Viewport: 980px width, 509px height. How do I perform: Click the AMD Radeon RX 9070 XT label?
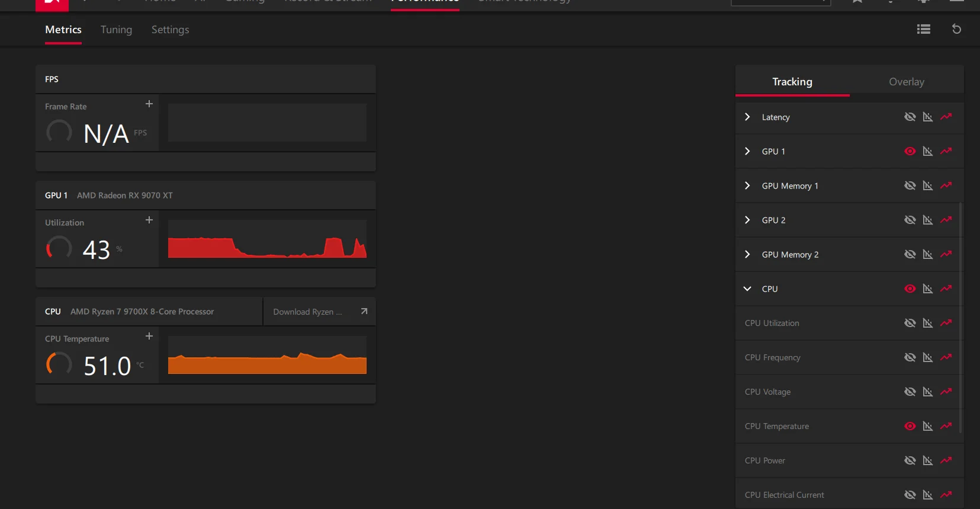(125, 196)
